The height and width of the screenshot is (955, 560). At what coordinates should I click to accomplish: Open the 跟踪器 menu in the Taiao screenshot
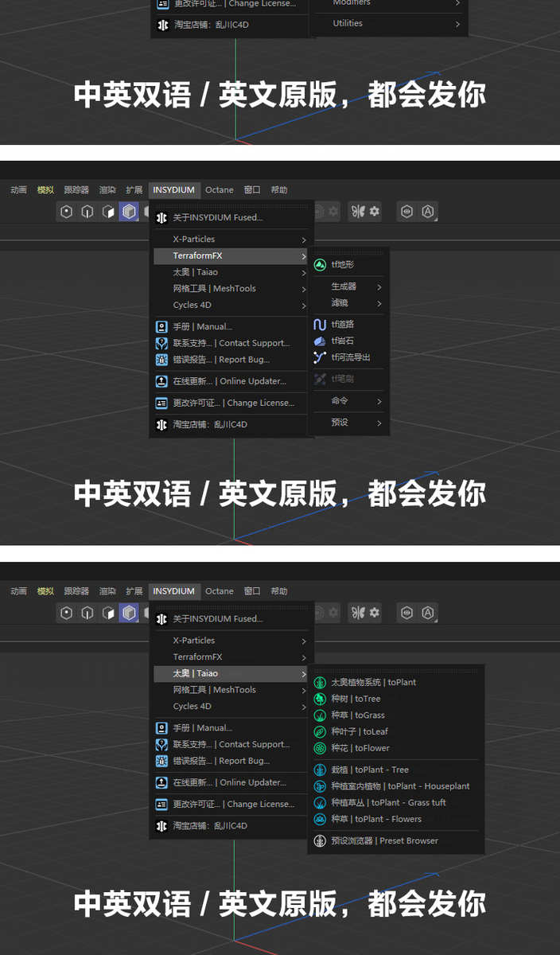pos(76,591)
